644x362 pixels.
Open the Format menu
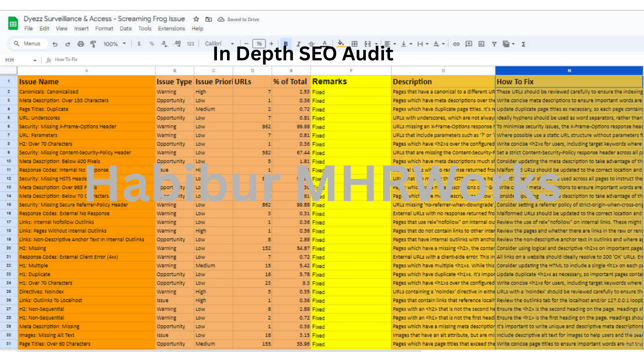(104, 29)
